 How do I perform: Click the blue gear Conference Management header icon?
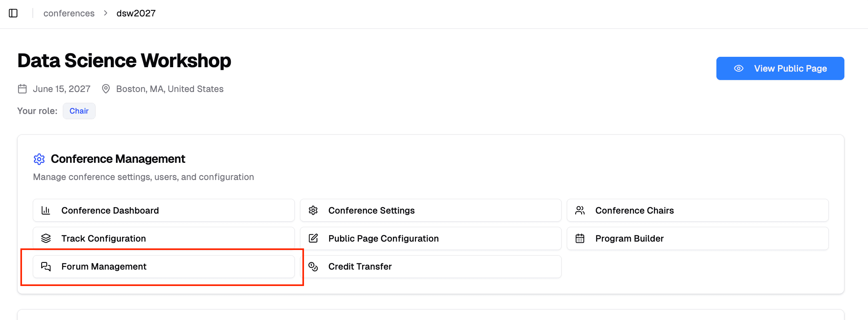click(x=39, y=159)
